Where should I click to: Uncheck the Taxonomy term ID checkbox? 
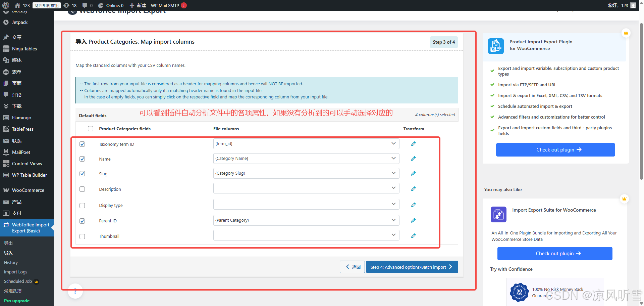coord(82,144)
